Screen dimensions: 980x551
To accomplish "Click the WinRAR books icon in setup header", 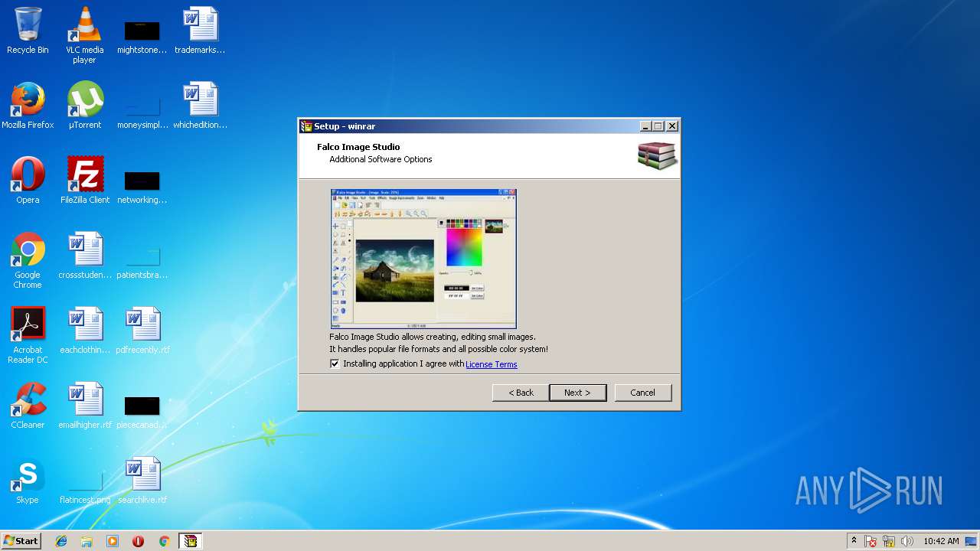I will (657, 155).
